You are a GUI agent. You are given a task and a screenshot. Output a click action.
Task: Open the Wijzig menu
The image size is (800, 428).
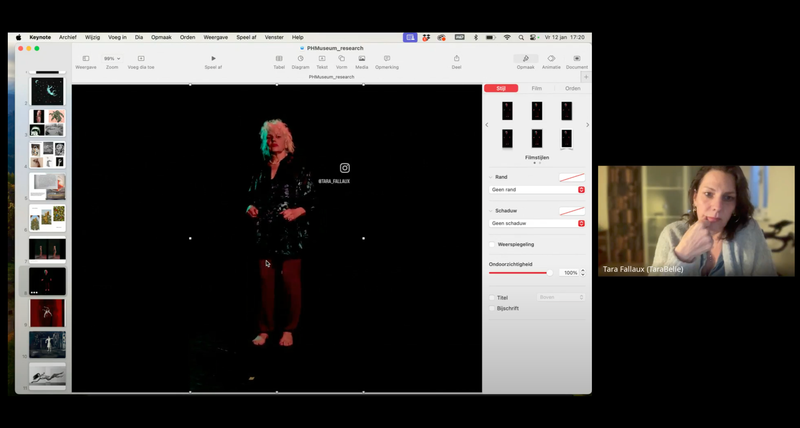point(92,37)
